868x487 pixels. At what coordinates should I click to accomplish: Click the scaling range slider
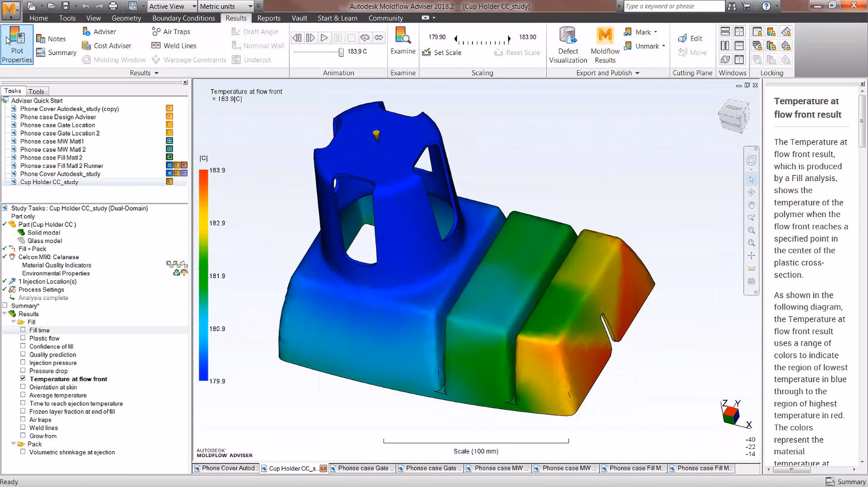point(482,40)
